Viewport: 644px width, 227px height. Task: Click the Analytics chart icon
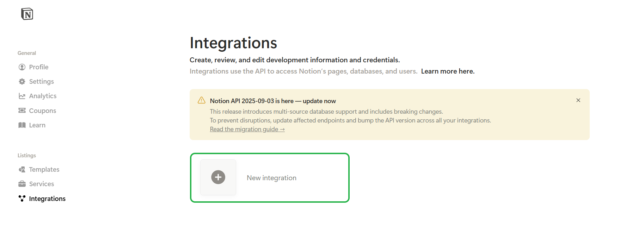(22, 96)
